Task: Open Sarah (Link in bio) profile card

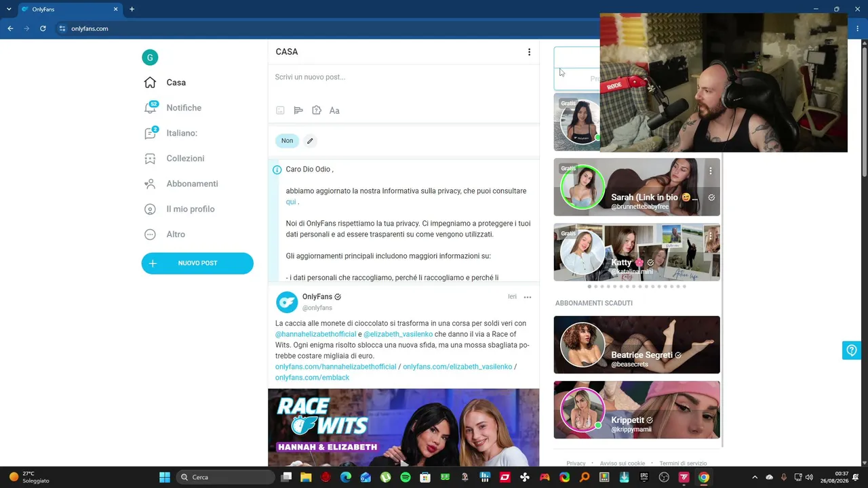Action: click(x=637, y=187)
